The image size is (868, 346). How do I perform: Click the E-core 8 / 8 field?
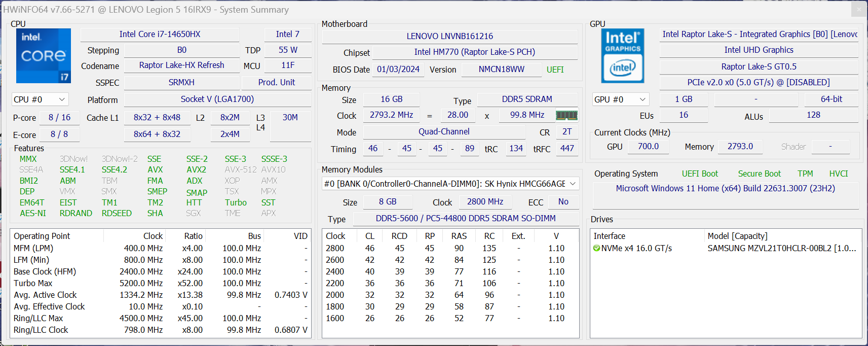(59, 134)
